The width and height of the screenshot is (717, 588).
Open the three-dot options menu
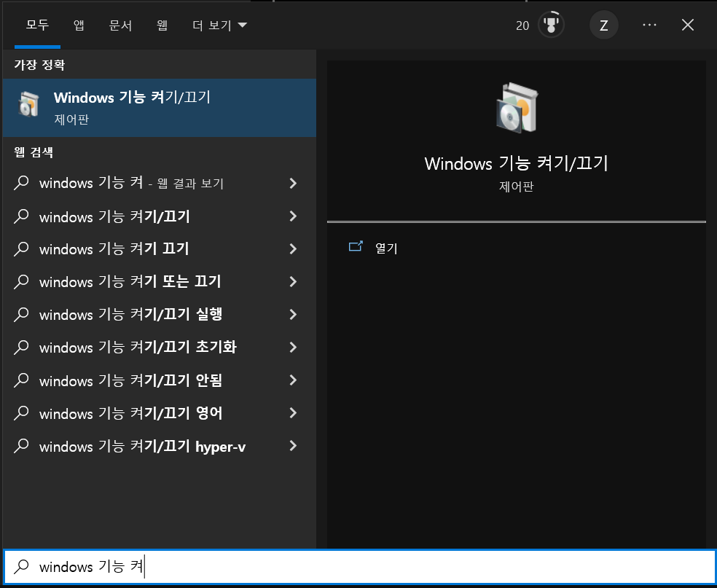[x=649, y=26]
